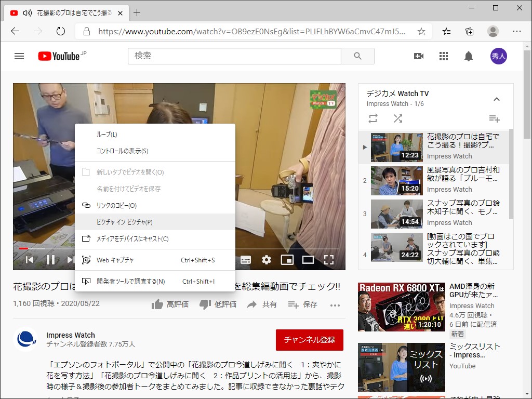Open the notifications bell
532x399 pixels.
pyautogui.click(x=468, y=56)
